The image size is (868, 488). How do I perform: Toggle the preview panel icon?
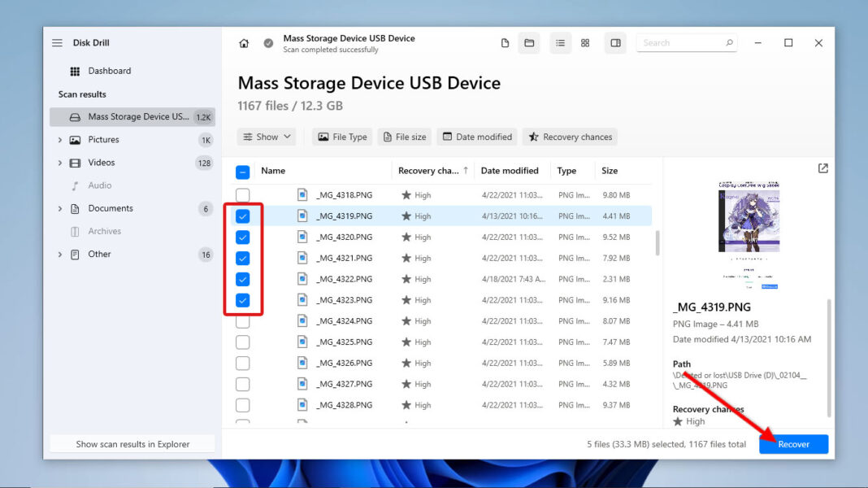pyautogui.click(x=615, y=42)
